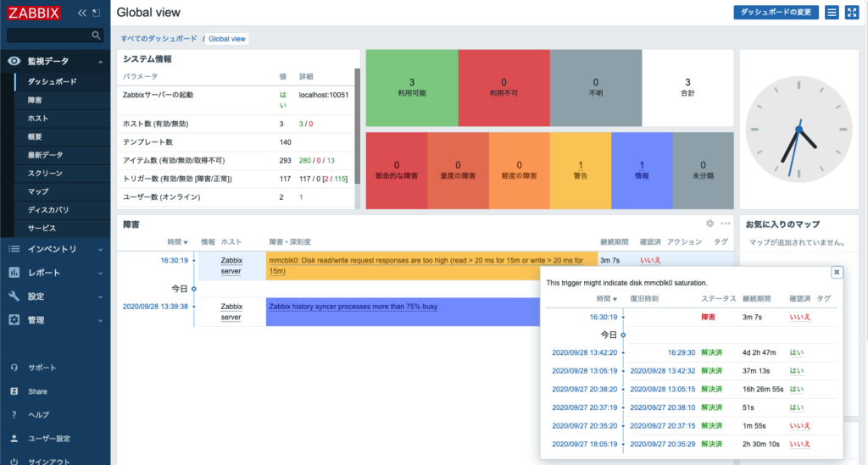This screenshot has height=465, width=868.
Task: Open 障害 widget gear settings icon
Action: (x=709, y=224)
